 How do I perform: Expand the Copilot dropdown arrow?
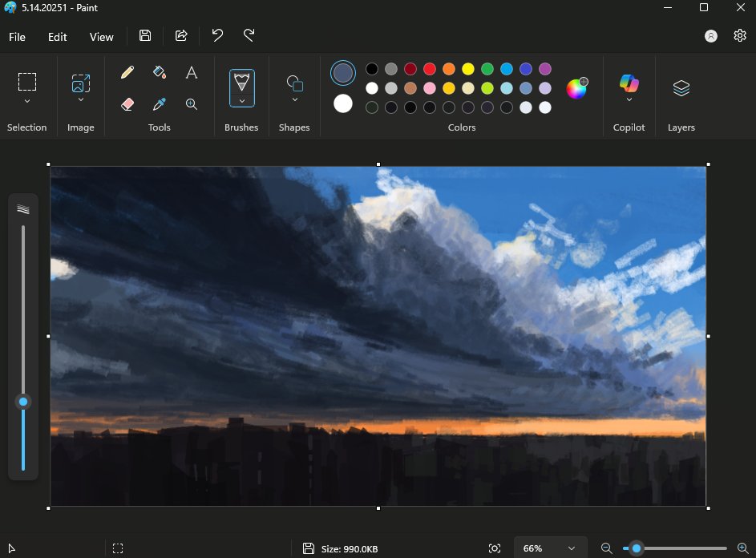pyautogui.click(x=629, y=100)
